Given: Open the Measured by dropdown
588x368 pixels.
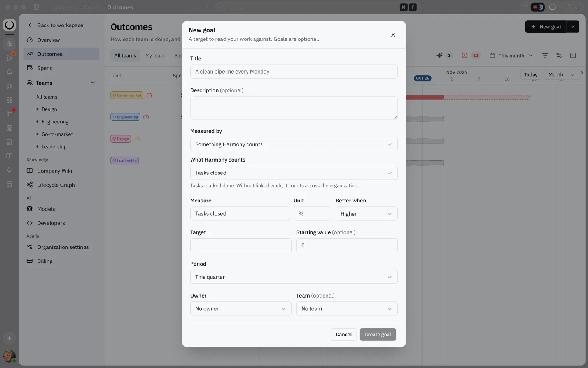Looking at the screenshot, I should pos(294,144).
